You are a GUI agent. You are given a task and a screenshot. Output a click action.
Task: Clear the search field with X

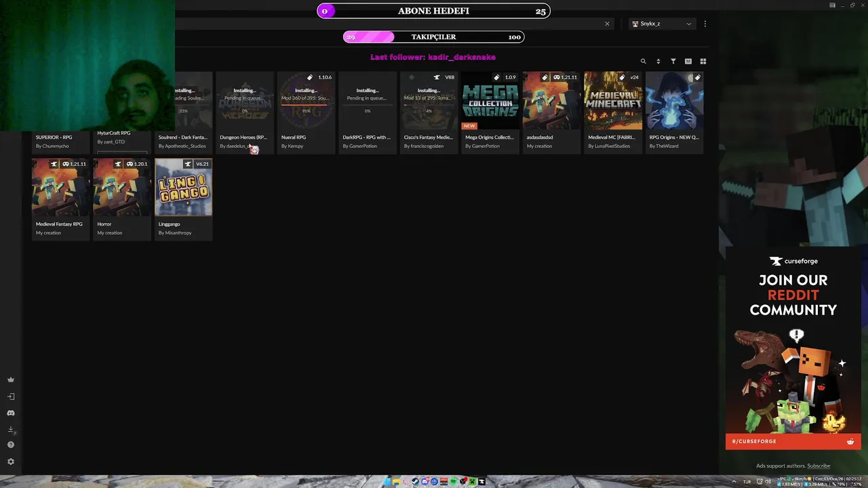pos(607,24)
